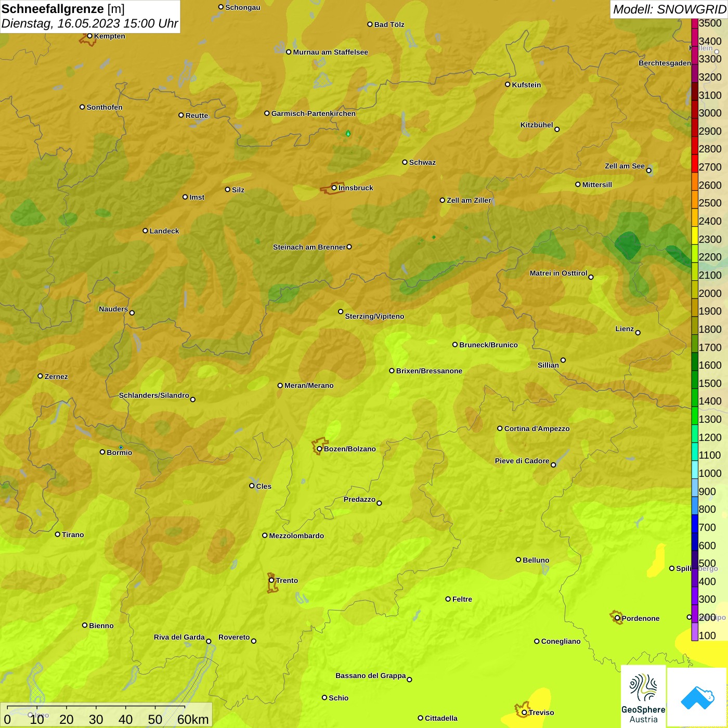Click the 'Riva del Garda' label
Screen dimensions: 728x728
179,637
